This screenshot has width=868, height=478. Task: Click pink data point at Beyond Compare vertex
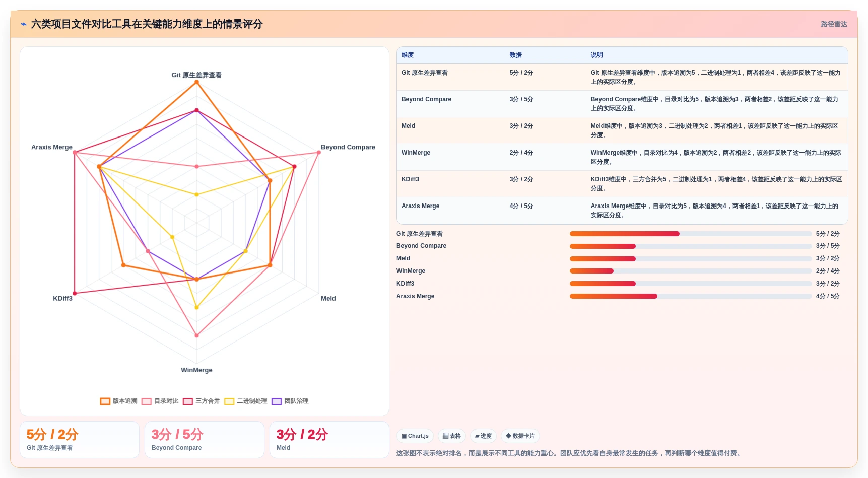tap(319, 152)
